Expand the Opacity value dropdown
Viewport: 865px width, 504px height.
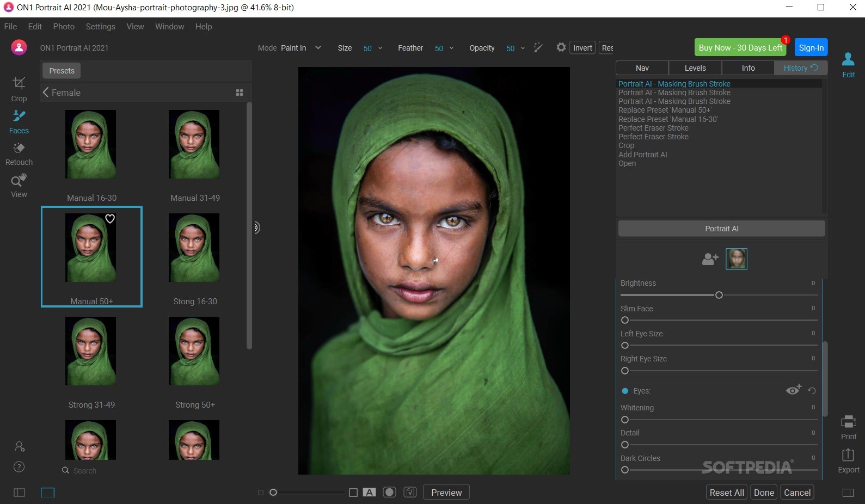click(x=523, y=48)
